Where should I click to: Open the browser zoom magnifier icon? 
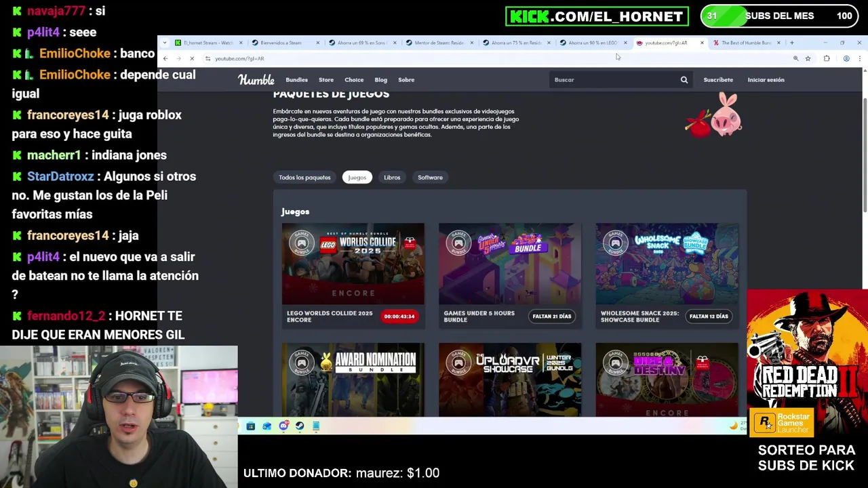click(x=795, y=59)
